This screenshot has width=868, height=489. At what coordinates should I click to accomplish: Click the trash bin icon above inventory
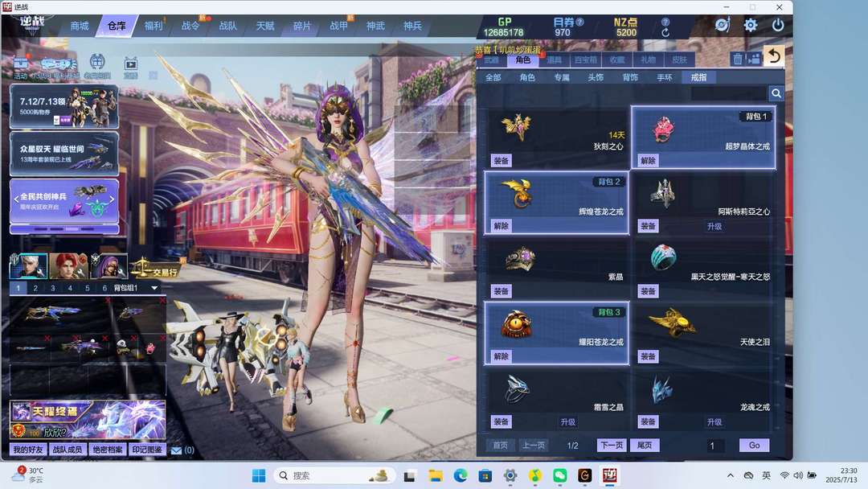(737, 59)
